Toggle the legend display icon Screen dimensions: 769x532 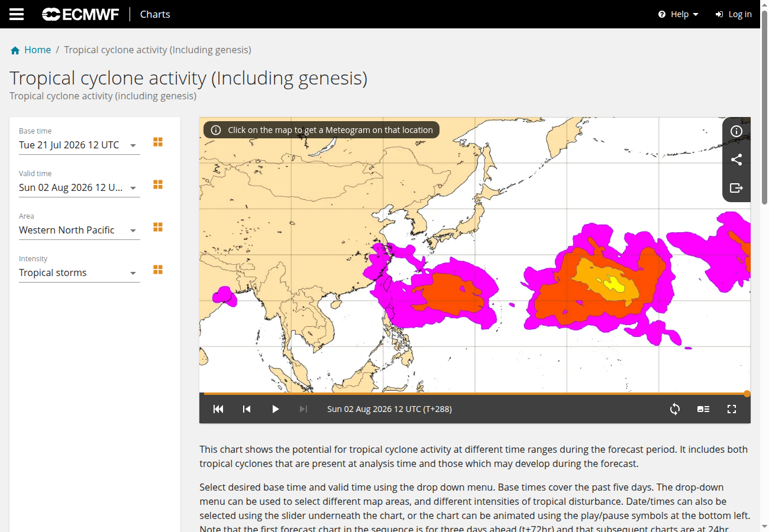coord(703,409)
